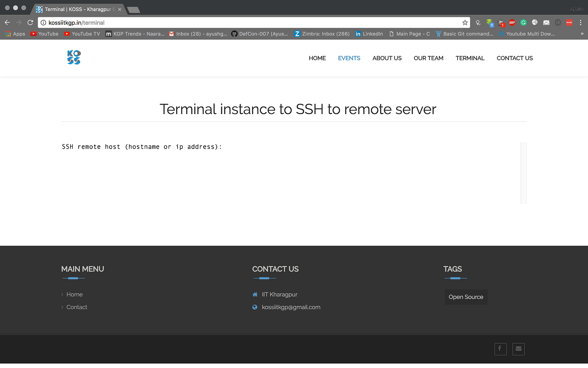Click the terminal's vertical scrollbar
Viewport: 588px width, 368px height.
524,173
